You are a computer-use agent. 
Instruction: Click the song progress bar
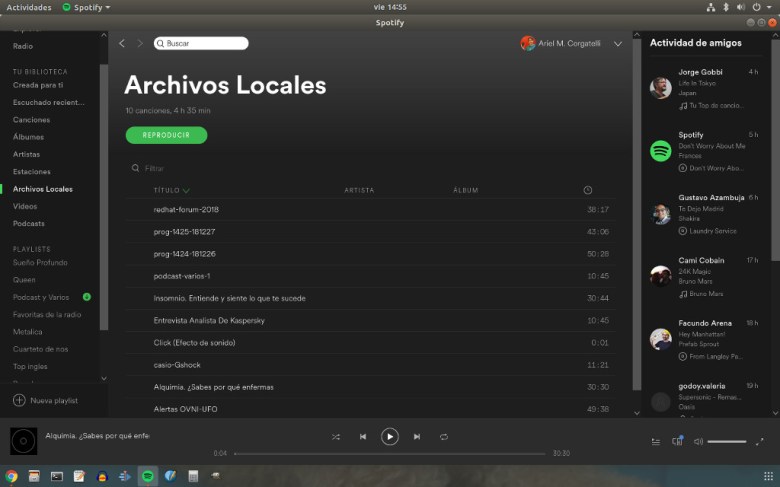tap(390, 454)
